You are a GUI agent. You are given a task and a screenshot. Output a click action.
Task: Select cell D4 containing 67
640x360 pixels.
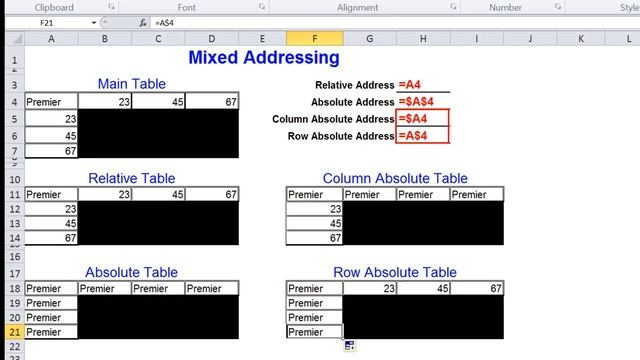[211, 102]
